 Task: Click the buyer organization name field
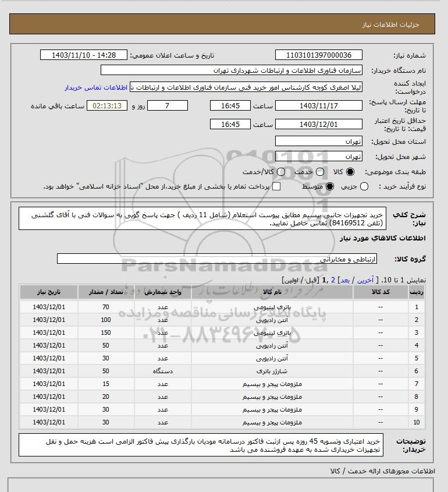232,70
